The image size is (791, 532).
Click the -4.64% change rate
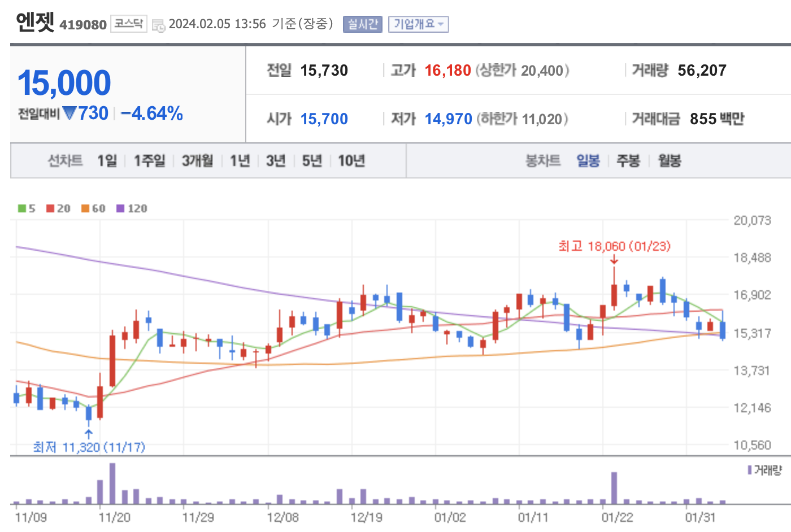[x=152, y=114]
